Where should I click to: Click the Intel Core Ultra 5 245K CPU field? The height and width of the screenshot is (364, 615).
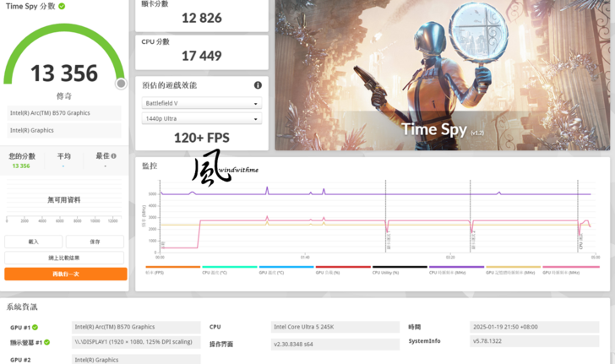pos(335,327)
